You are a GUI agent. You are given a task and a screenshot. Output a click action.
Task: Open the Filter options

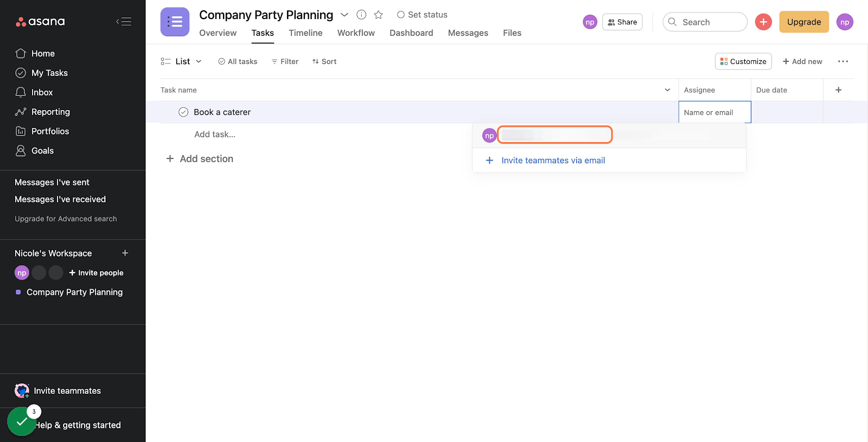point(285,61)
